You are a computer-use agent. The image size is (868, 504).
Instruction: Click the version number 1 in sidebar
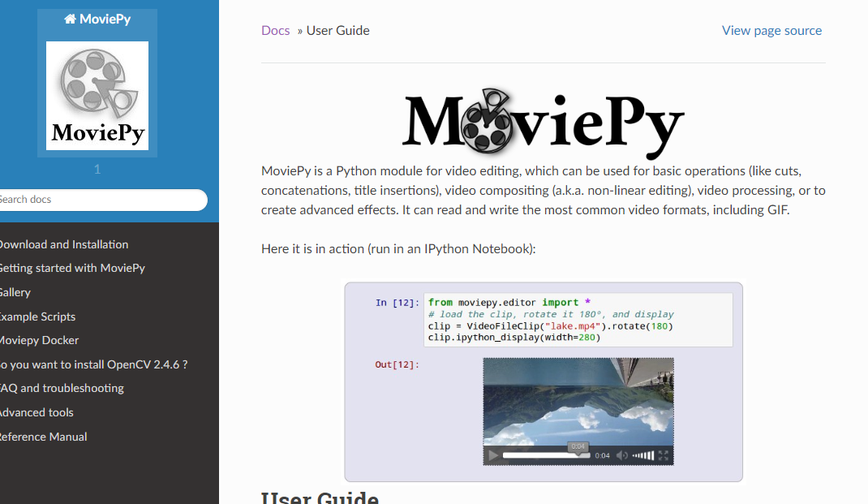tap(97, 170)
